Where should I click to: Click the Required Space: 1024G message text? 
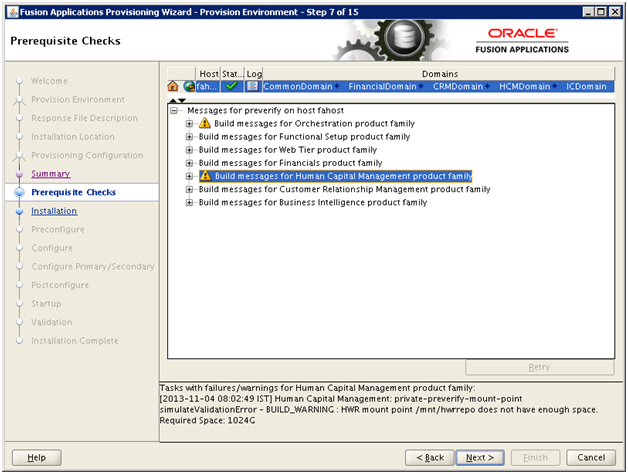(x=207, y=420)
